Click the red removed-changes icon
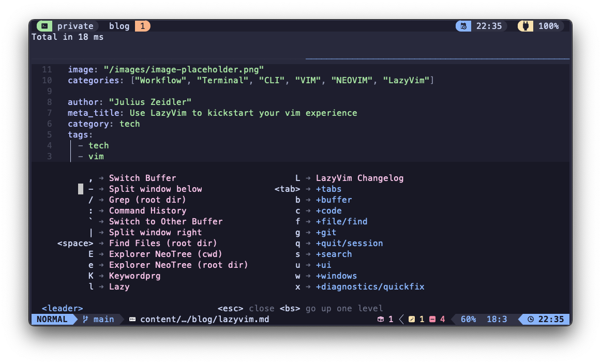 point(432,319)
